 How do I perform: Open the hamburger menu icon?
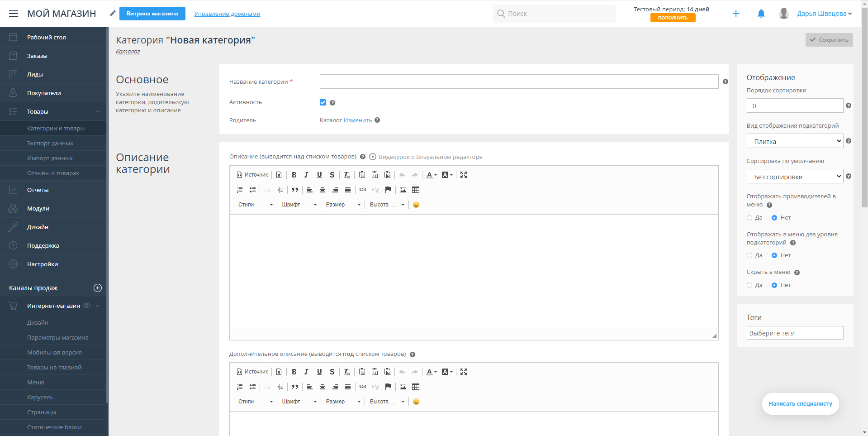point(14,14)
